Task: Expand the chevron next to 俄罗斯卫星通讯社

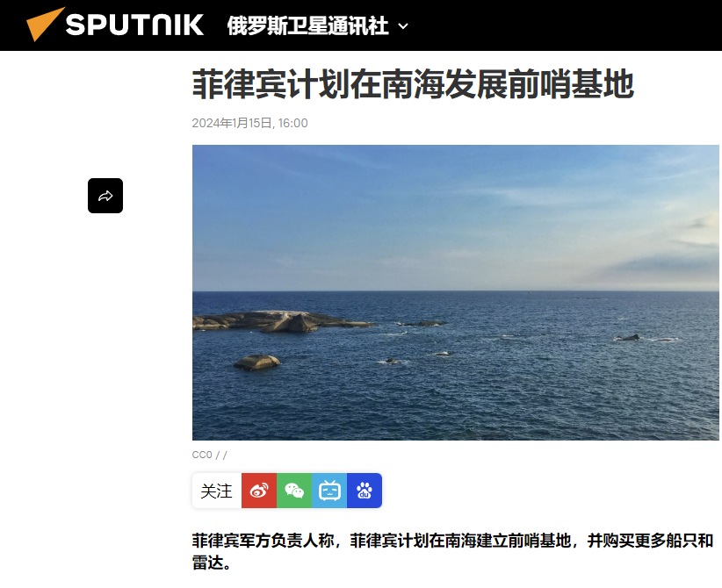Action: [x=403, y=26]
